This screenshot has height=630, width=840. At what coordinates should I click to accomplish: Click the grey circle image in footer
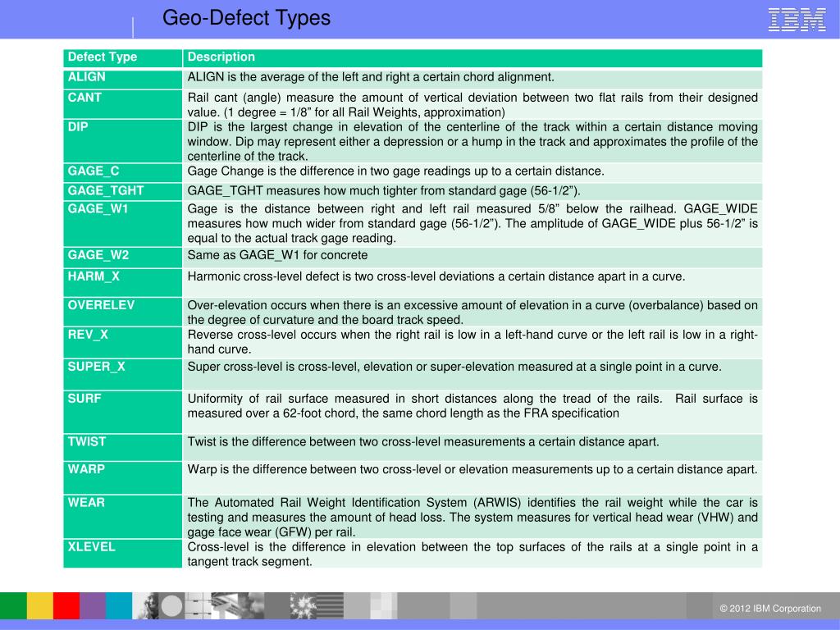click(x=171, y=606)
